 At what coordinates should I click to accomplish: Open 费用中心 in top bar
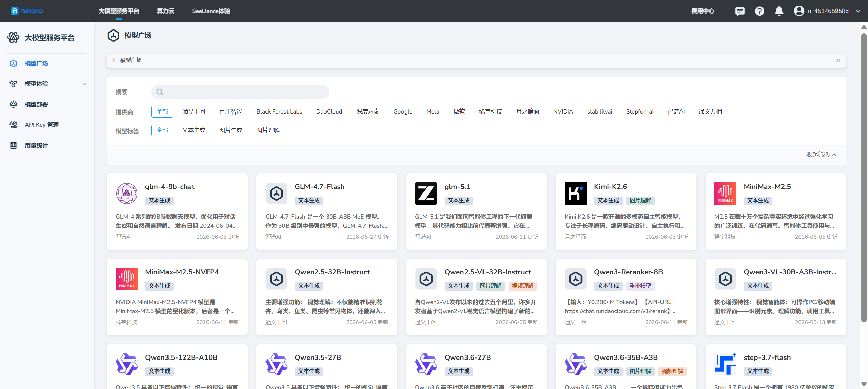tap(703, 11)
